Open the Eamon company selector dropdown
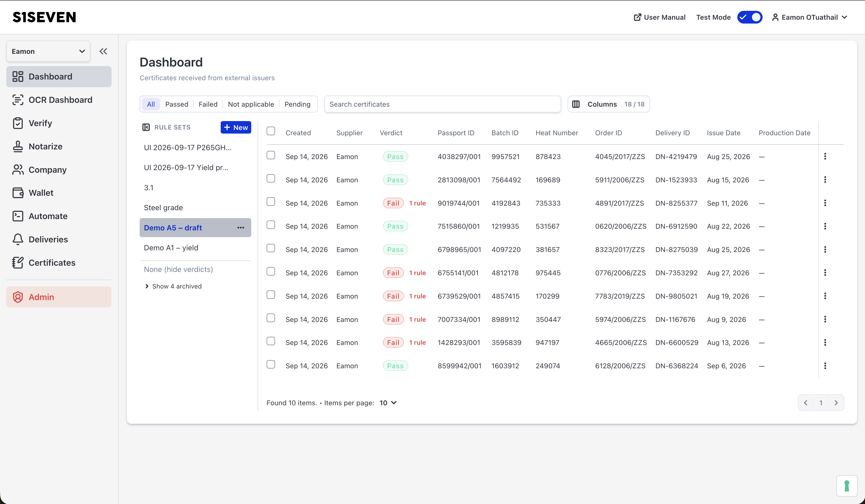Image resolution: width=865 pixels, height=504 pixels. tap(48, 51)
